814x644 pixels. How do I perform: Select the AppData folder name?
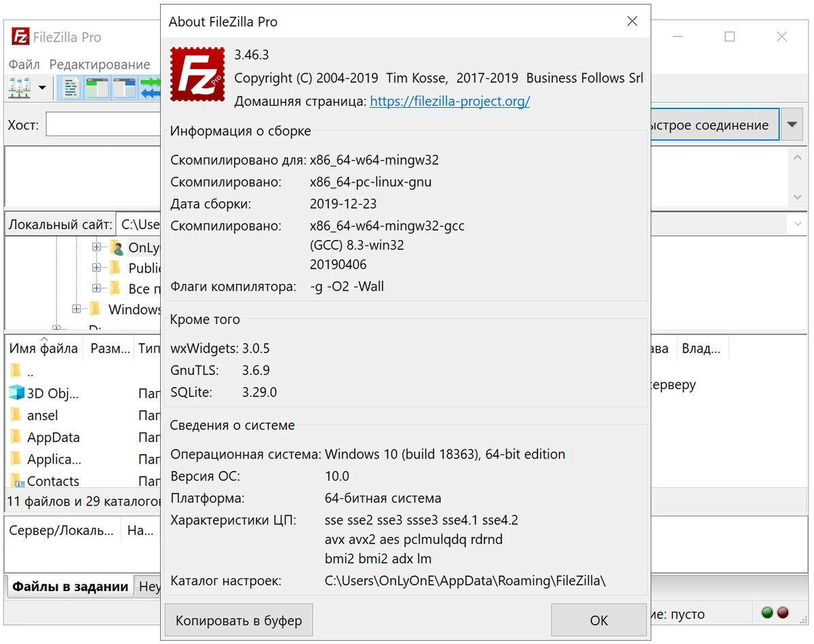pyautogui.click(x=54, y=437)
